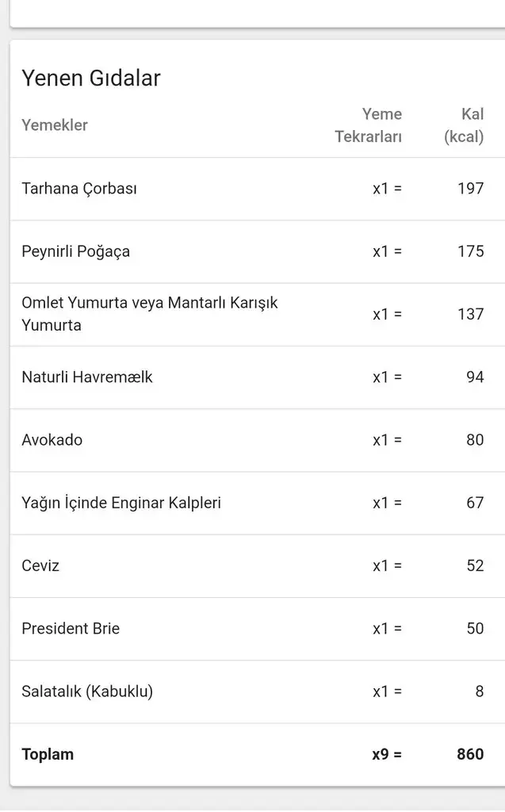The image size is (505, 812).
Task: Open Yağın İçinde Enginar Kalpleri entry
Action: pos(121,503)
